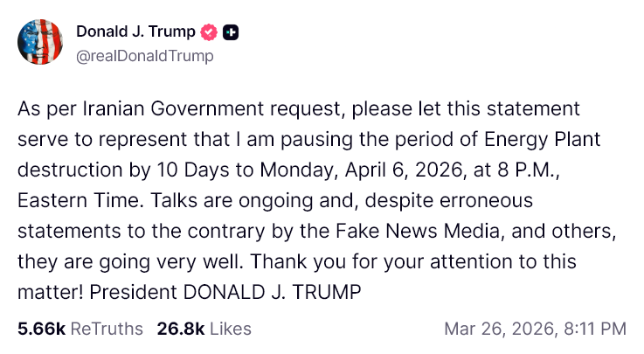
Task: View the 5.66k ReTruths count
Action: [41, 329]
